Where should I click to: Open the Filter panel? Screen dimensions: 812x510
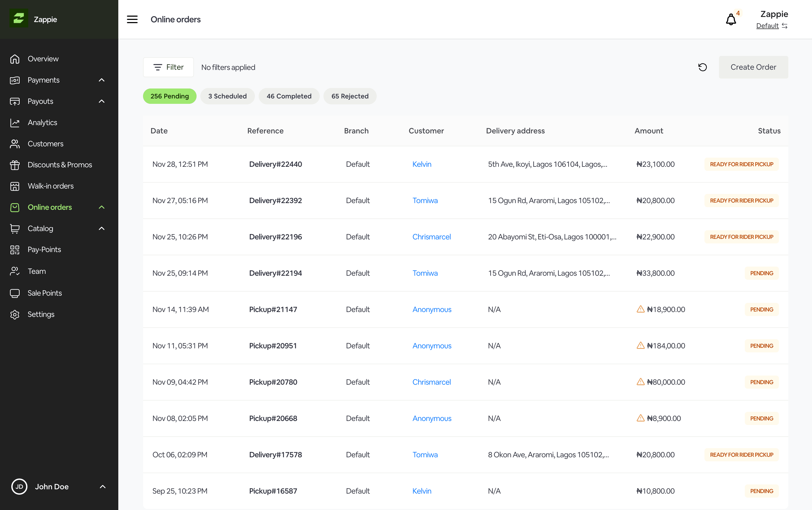168,67
